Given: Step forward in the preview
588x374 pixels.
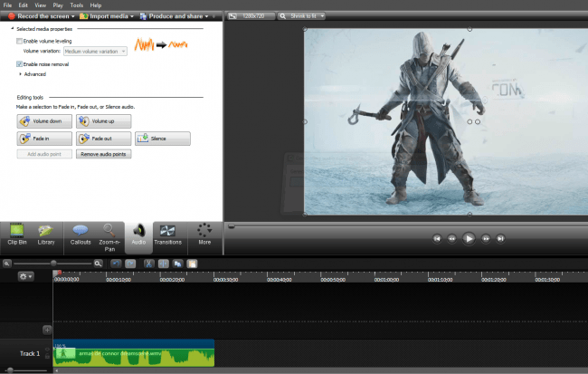Looking at the screenshot, I should (x=486, y=238).
